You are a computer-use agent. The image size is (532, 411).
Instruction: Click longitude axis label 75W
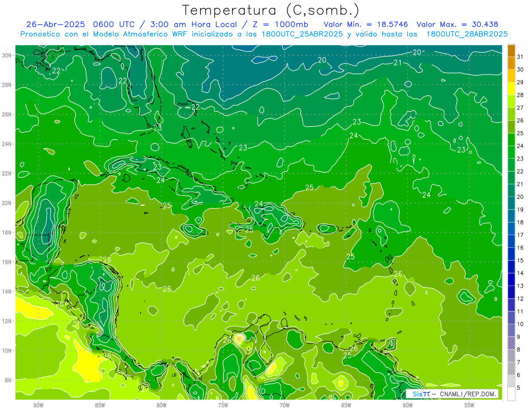point(223,405)
